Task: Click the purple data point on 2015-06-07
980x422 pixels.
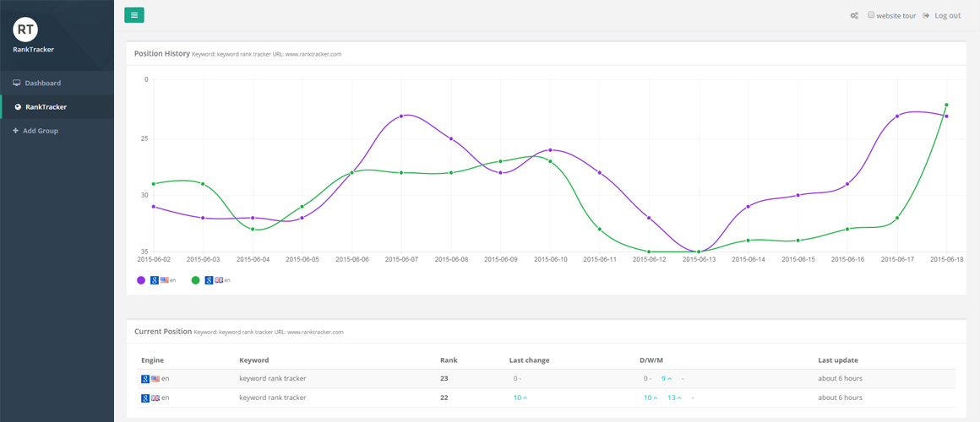Action: (401, 116)
